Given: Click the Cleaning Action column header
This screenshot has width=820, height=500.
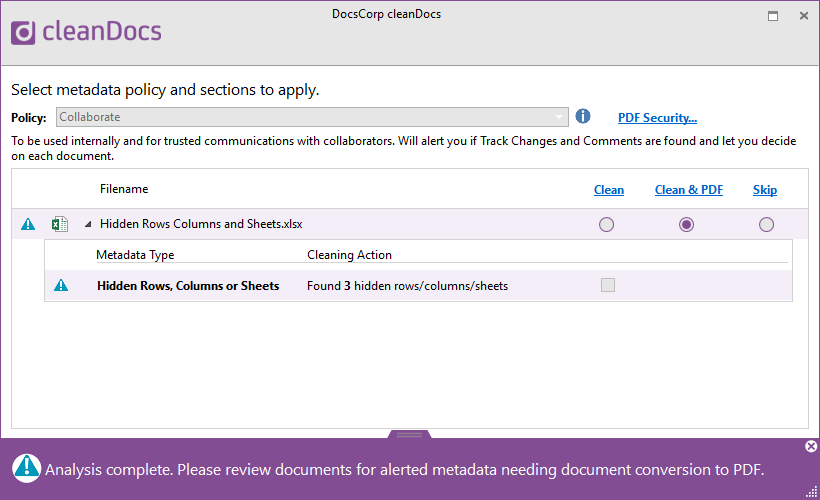Looking at the screenshot, I should (x=349, y=255).
